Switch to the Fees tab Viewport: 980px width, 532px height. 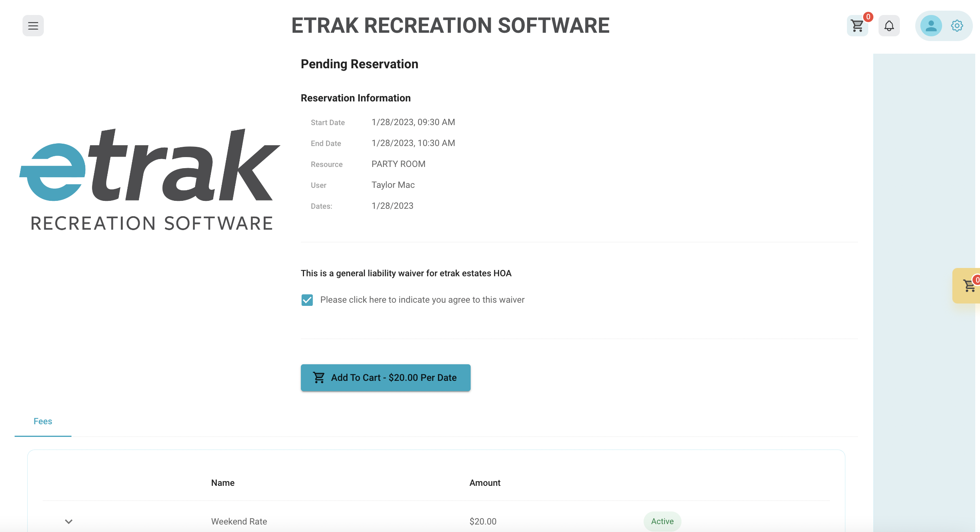43,421
